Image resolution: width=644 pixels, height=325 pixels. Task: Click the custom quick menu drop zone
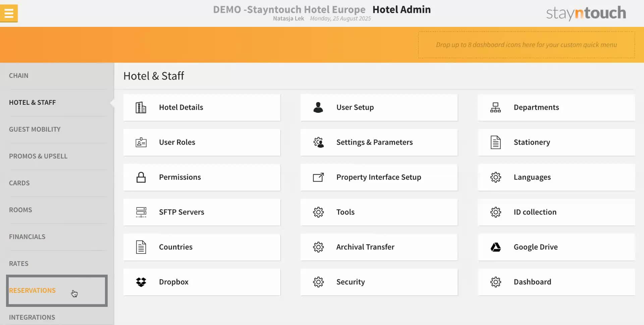click(526, 45)
